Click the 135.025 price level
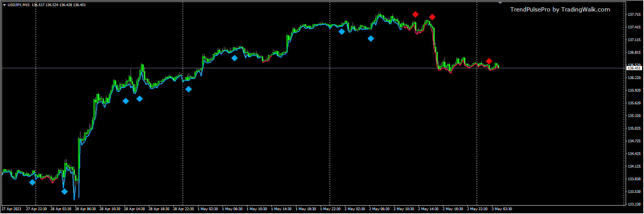 pyautogui.click(x=634, y=128)
